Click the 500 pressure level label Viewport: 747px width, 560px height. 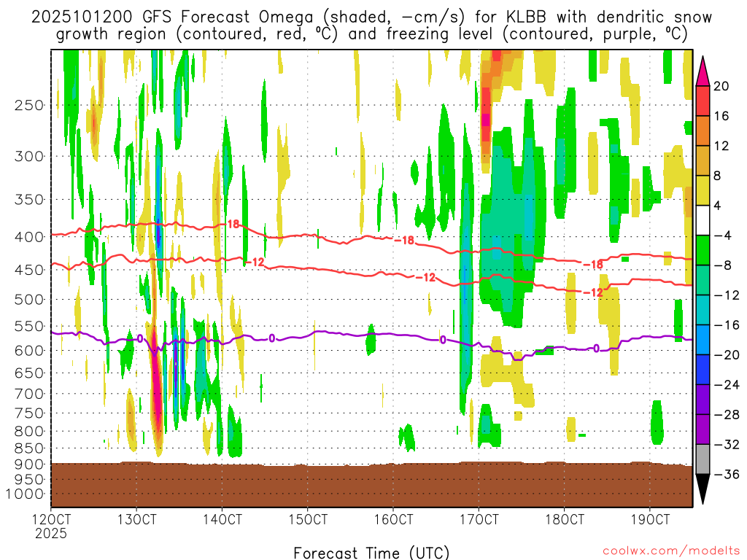click(28, 299)
